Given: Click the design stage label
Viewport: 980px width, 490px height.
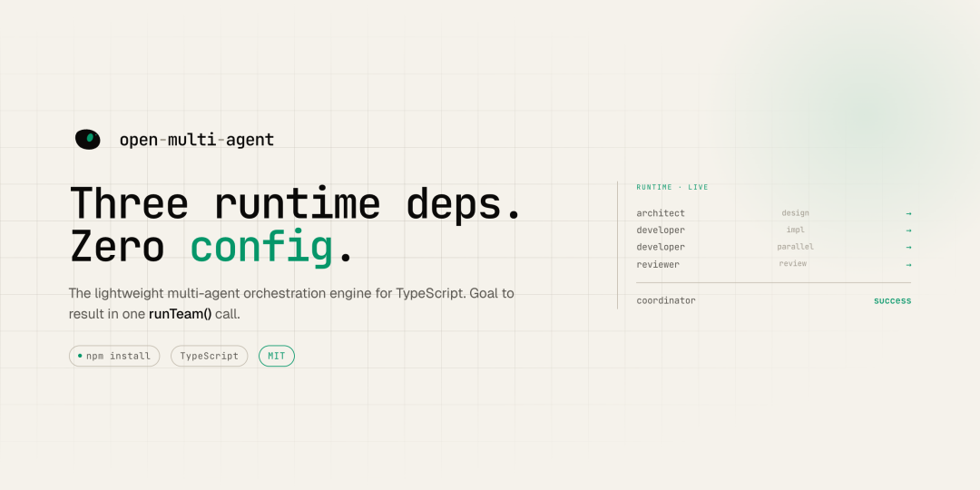Looking at the screenshot, I should coord(795,213).
